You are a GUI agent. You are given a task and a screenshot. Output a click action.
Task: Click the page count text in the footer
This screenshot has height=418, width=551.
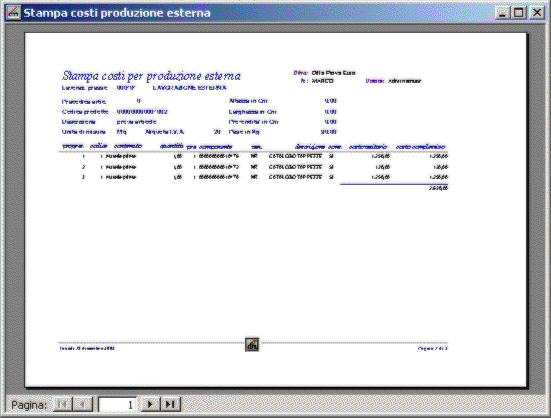click(x=433, y=348)
